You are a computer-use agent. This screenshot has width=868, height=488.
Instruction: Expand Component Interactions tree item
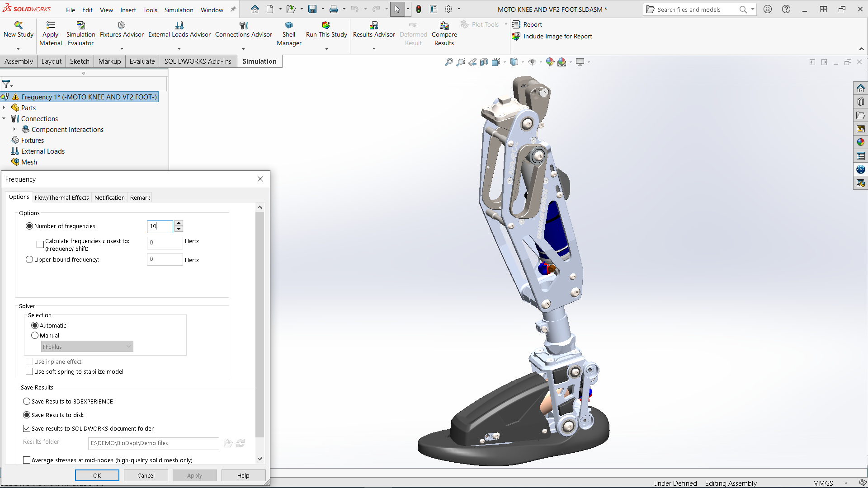(14, 129)
